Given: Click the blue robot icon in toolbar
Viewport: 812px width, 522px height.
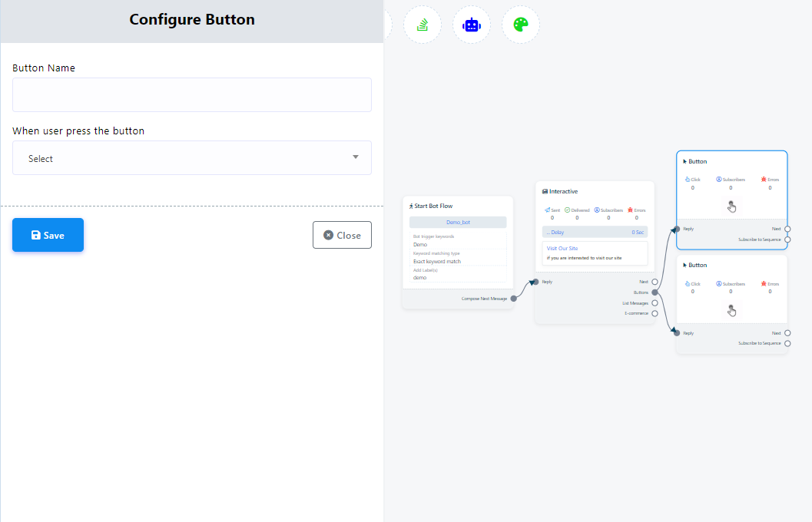Looking at the screenshot, I should [471, 25].
